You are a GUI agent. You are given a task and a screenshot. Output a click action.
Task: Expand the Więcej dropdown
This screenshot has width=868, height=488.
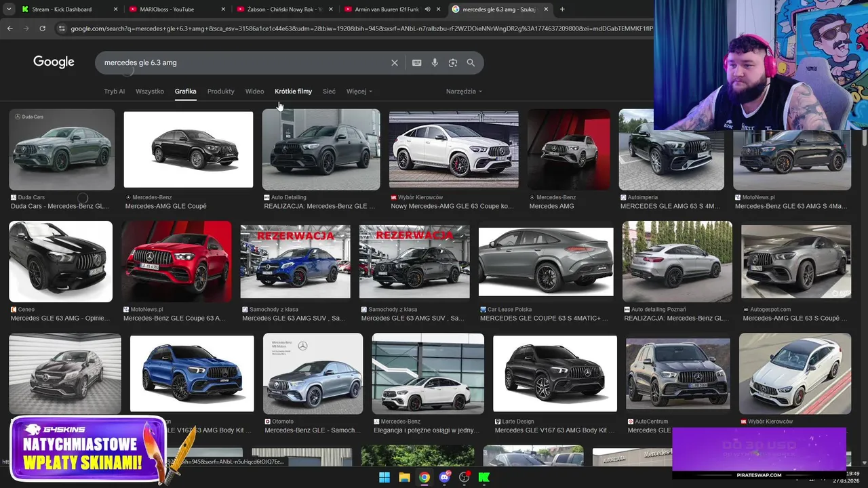coord(359,91)
